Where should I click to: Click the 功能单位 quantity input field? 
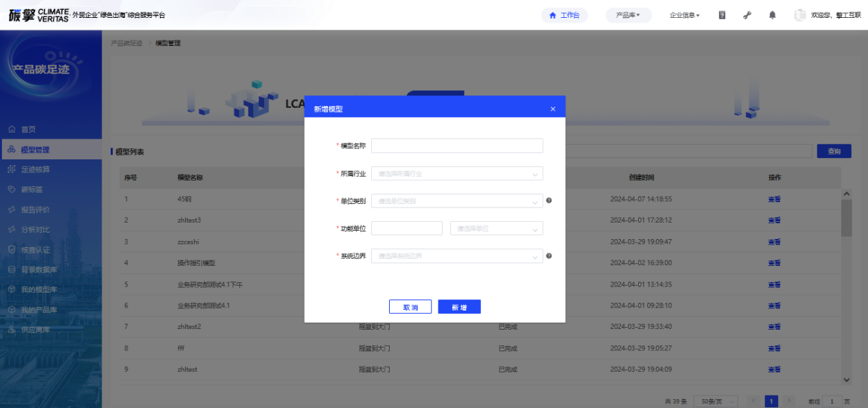tap(407, 229)
